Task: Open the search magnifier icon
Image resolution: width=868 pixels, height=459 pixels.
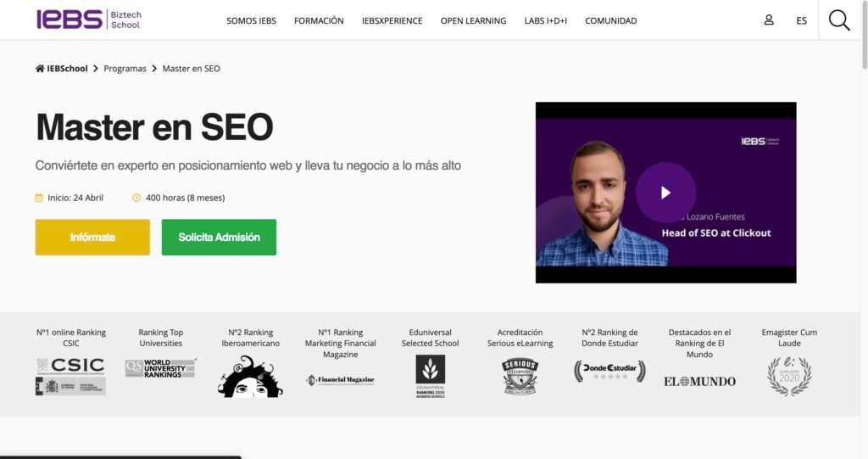Action: pos(839,20)
